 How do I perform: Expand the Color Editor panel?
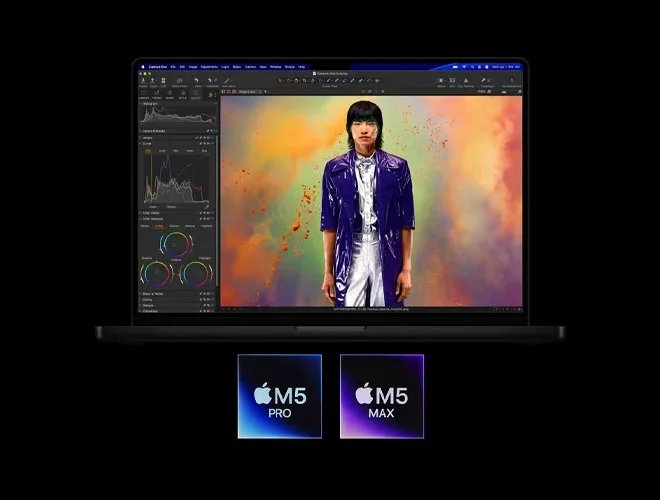141,213
